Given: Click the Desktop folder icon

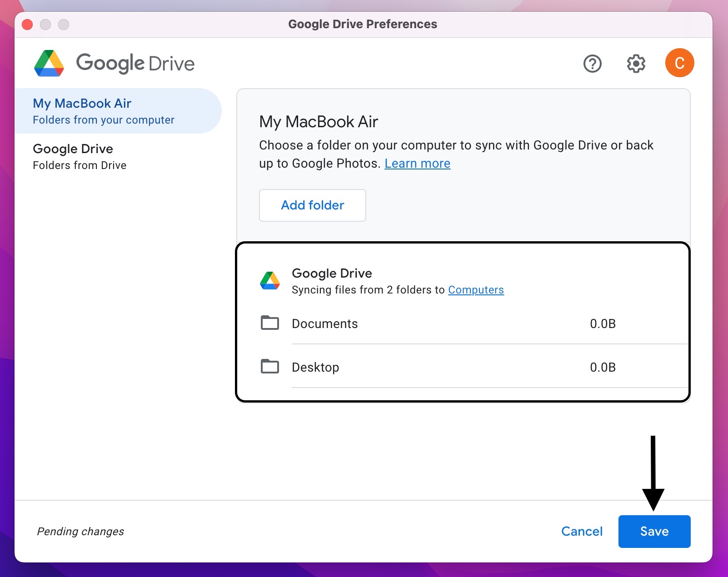Looking at the screenshot, I should (270, 366).
